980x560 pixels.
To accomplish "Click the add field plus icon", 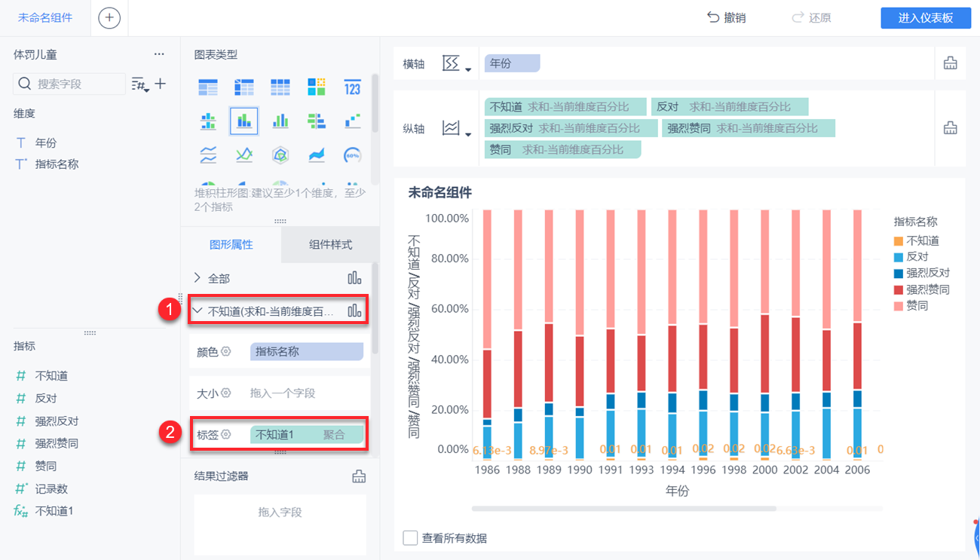I will point(161,84).
